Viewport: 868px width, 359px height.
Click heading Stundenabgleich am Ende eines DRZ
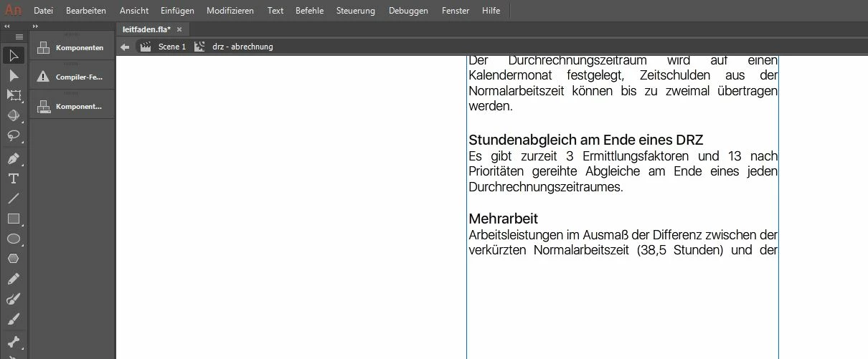point(585,140)
